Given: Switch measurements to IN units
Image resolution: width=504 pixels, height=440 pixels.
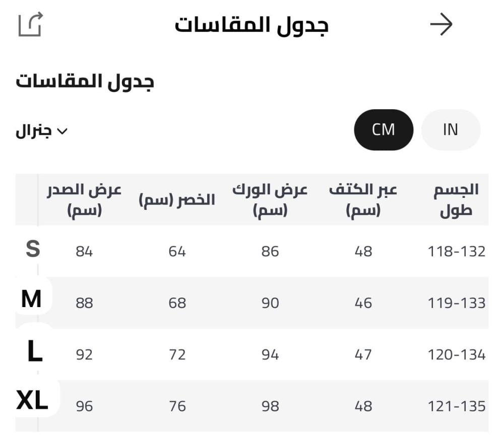Looking at the screenshot, I should [451, 130].
